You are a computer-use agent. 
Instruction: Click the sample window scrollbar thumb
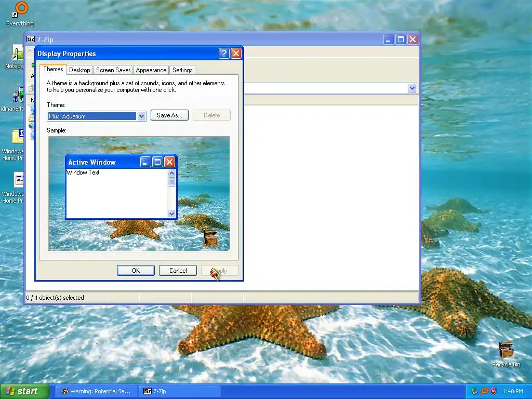(171, 182)
